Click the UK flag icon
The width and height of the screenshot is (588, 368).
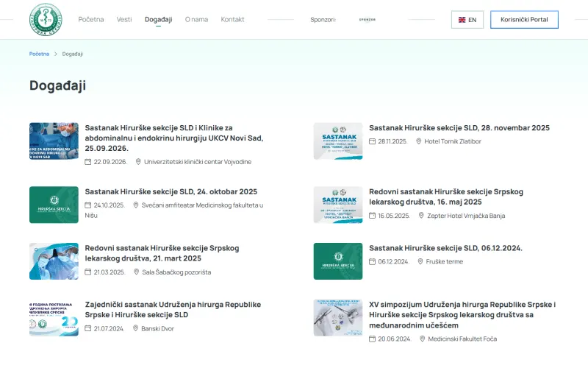462,20
